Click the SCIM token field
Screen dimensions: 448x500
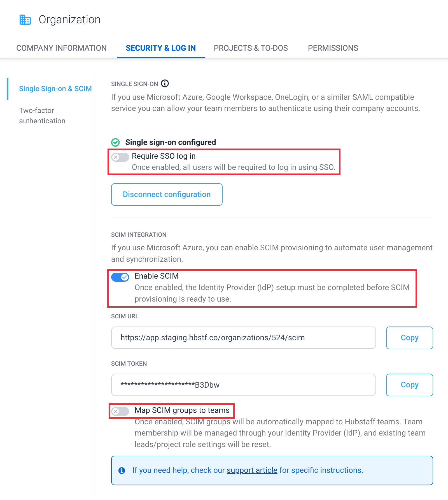coord(243,385)
